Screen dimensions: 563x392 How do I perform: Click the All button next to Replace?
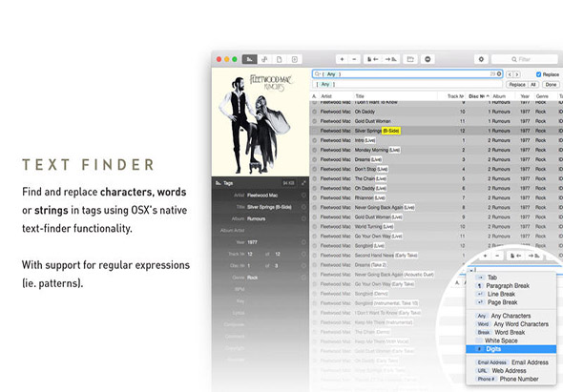[x=533, y=85]
